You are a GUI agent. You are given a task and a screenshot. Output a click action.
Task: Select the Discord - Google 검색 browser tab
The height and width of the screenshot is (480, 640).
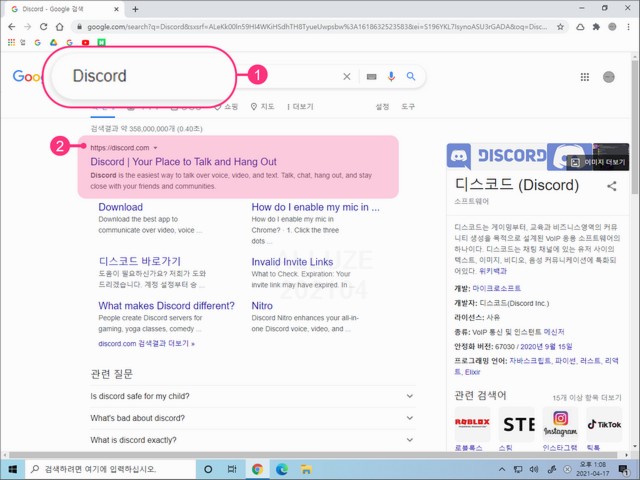64,9
